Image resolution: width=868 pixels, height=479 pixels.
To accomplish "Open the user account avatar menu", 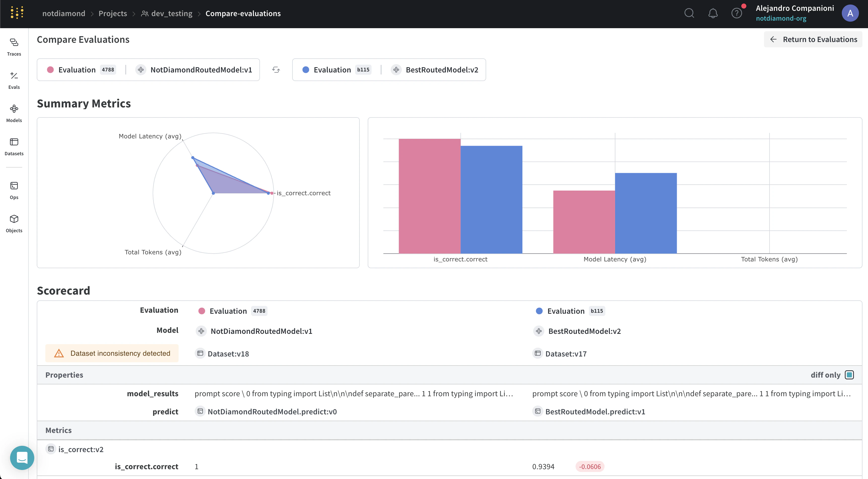I will pyautogui.click(x=850, y=14).
